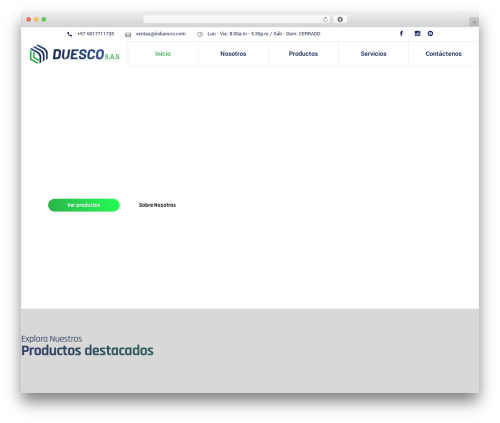Open the round social icon after Instagram

430,33
